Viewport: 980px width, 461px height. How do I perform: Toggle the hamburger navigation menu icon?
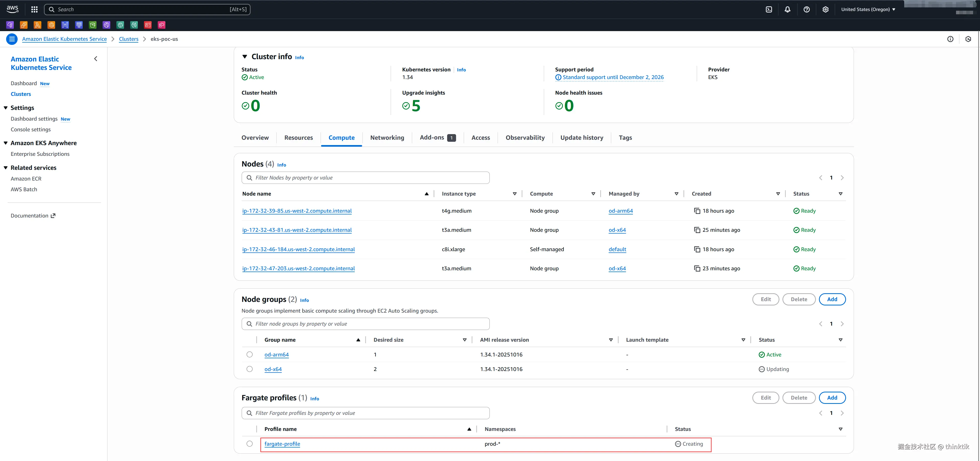12,39
